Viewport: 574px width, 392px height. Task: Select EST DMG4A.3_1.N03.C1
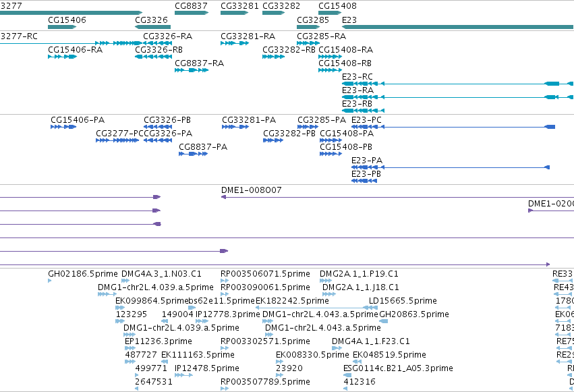click(161, 274)
